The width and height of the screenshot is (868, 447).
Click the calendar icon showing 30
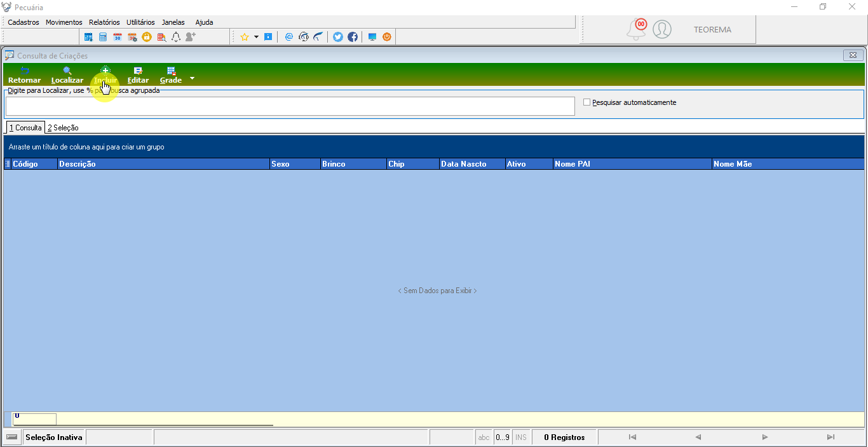coord(118,37)
